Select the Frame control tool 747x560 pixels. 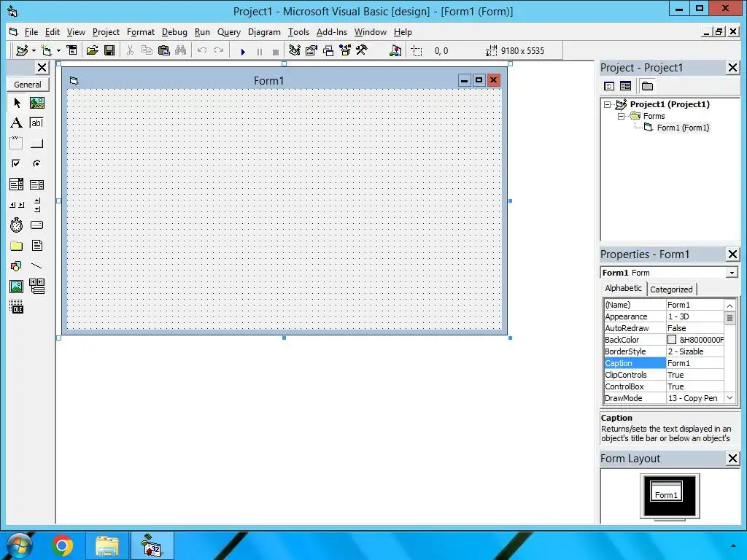[x=17, y=143]
